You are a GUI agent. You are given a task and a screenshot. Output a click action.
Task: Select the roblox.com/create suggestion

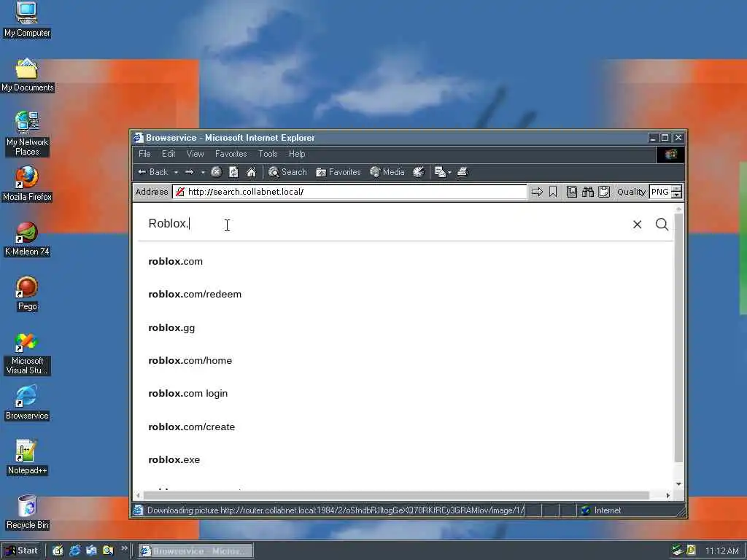[x=192, y=427]
